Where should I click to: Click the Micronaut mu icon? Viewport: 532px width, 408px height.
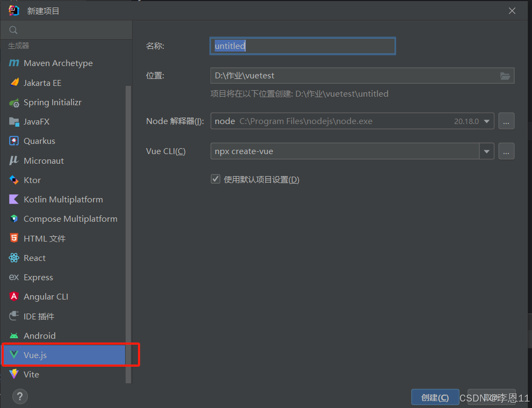point(14,161)
